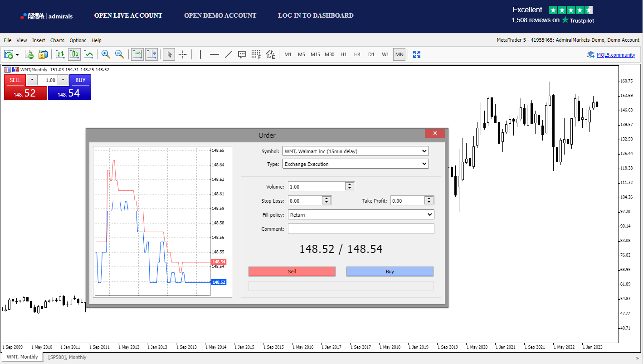
Task: Switch chart to candlesticks style
Action: (74, 54)
